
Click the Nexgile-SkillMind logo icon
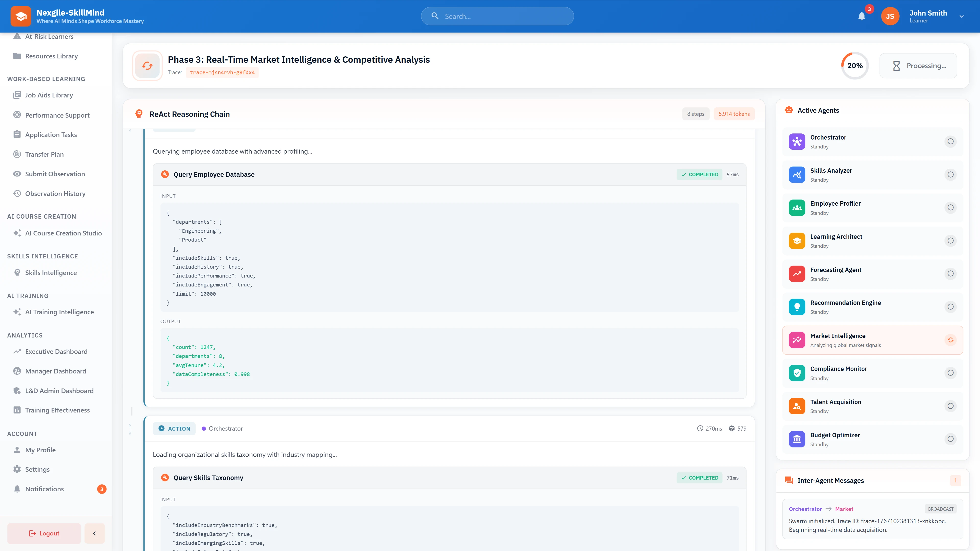pos(21,16)
